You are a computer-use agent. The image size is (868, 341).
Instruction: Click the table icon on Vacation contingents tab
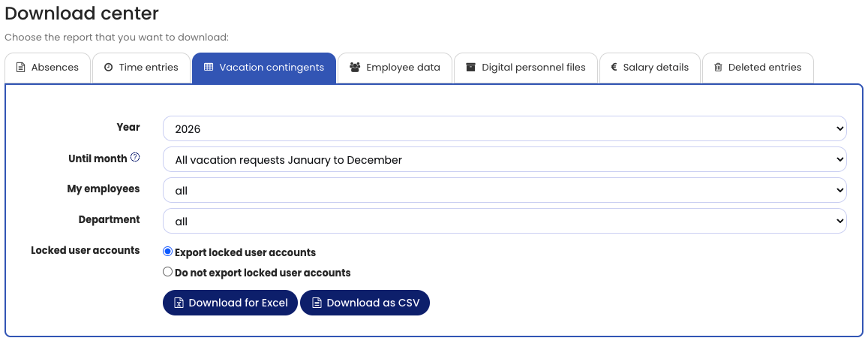pyautogui.click(x=209, y=68)
